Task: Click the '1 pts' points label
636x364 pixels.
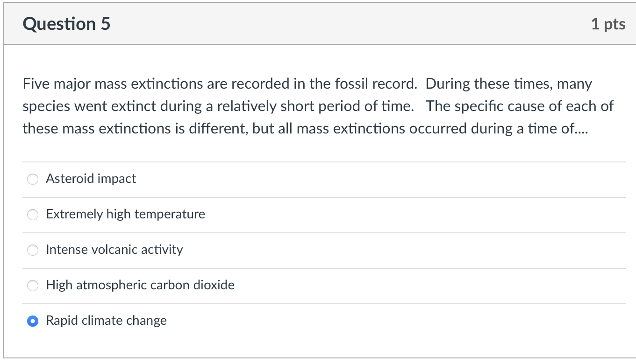Action: (608, 24)
